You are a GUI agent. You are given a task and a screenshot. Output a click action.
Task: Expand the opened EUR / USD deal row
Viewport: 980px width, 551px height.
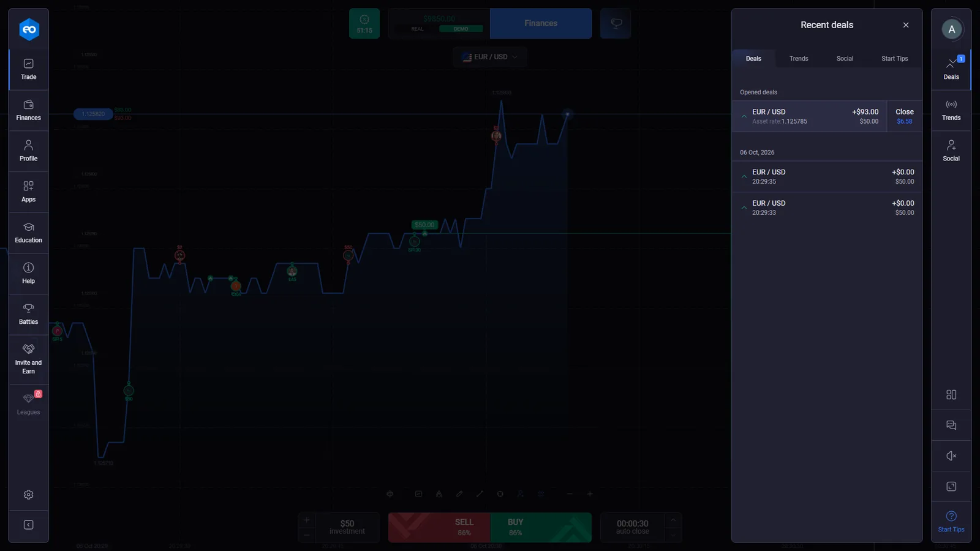coord(809,116)
